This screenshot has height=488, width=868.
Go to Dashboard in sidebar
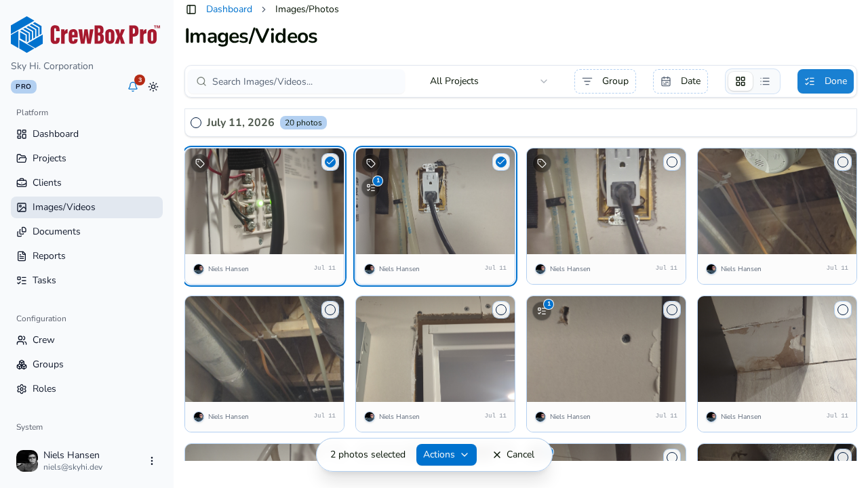click(x=87, y=134)
